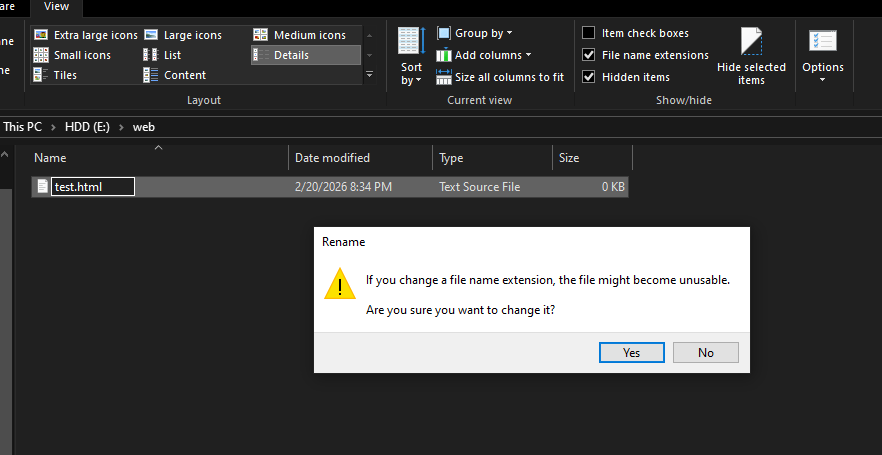Open the Sort by menu
Viewport: 882px width, 455px height.
[x=411, y=56]
